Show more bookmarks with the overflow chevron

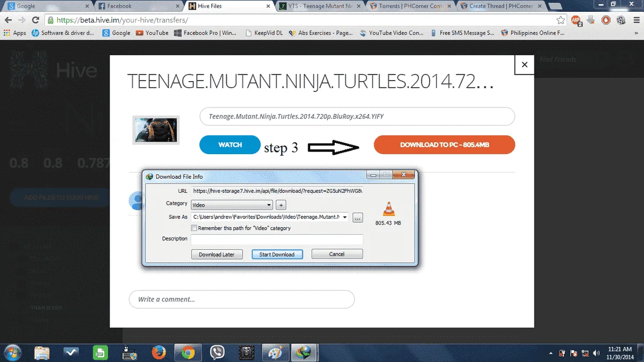click(636, 33)
